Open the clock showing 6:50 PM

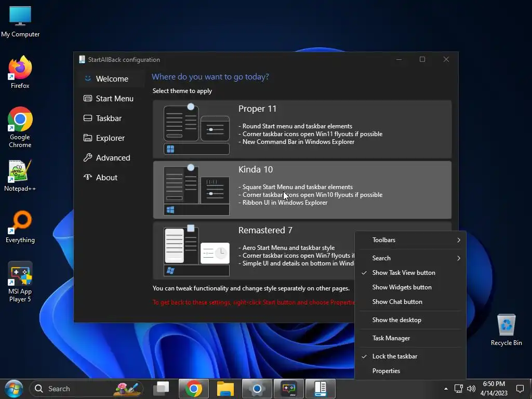tap(494, 389)
